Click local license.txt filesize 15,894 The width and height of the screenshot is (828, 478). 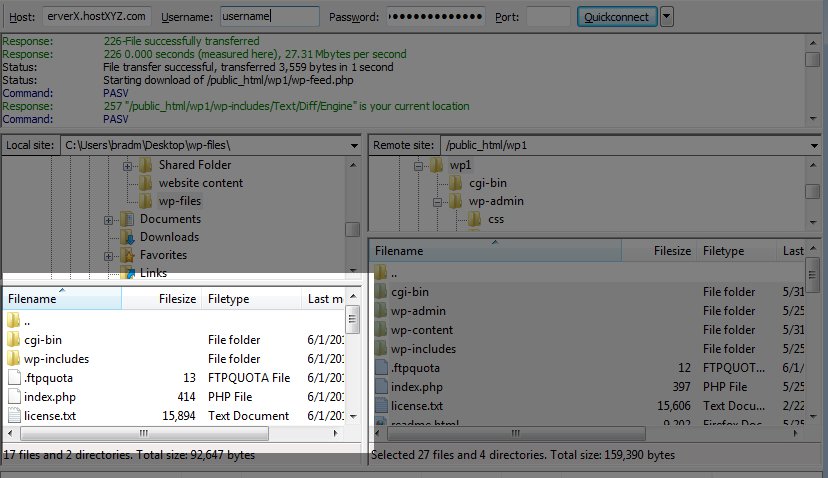coord(179,416)
